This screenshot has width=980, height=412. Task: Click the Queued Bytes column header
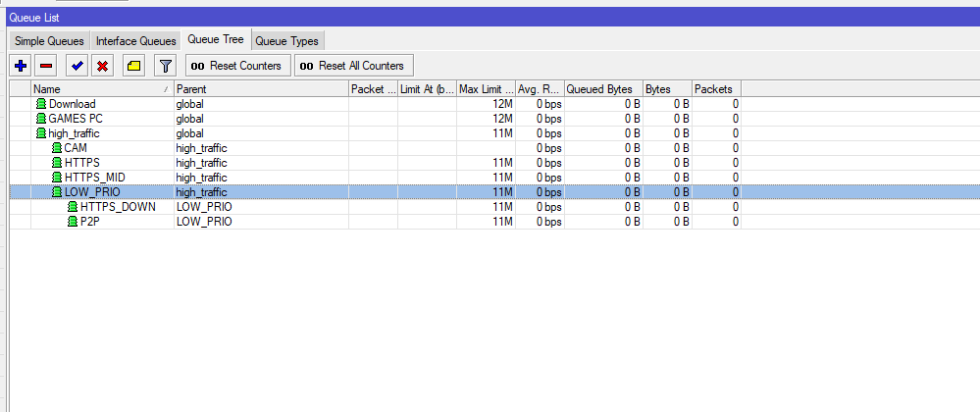point(603,89)
